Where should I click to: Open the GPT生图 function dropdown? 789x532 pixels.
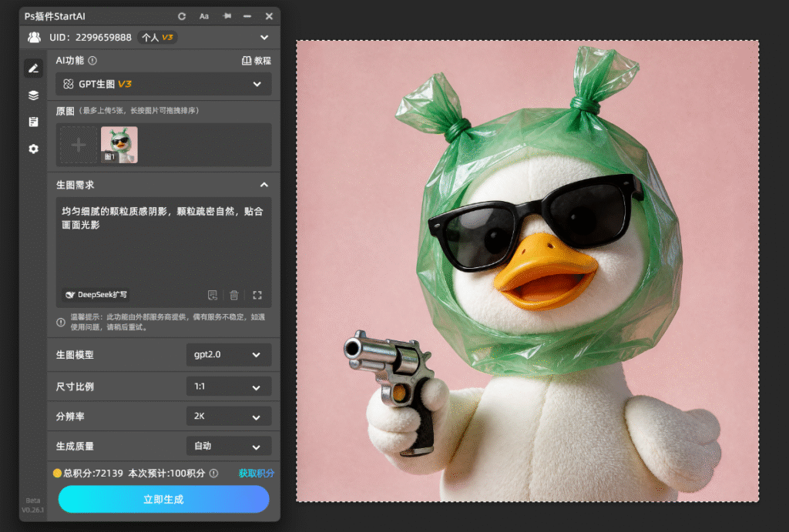point(163,84)
